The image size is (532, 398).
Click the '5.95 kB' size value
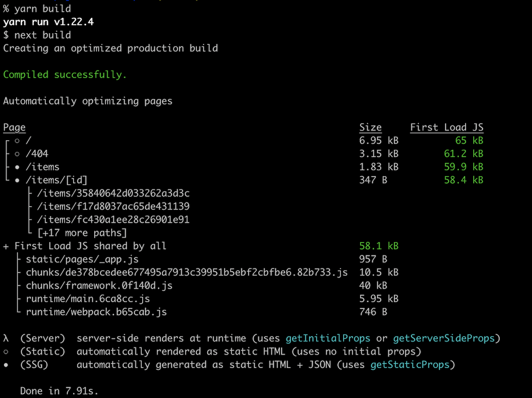[x=379, y=299]
